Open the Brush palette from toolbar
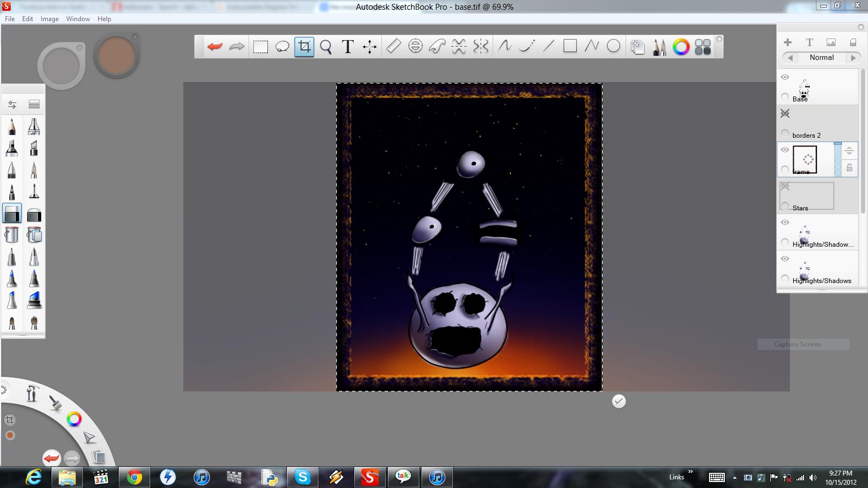Image resolution: width=868 pixels, height=488 pixels. click(x=659, y=47)
